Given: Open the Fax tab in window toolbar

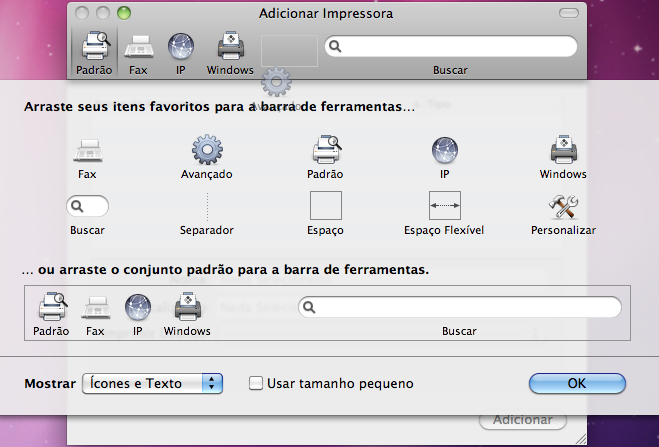Looking at the screenshot, I should (138, 53).
